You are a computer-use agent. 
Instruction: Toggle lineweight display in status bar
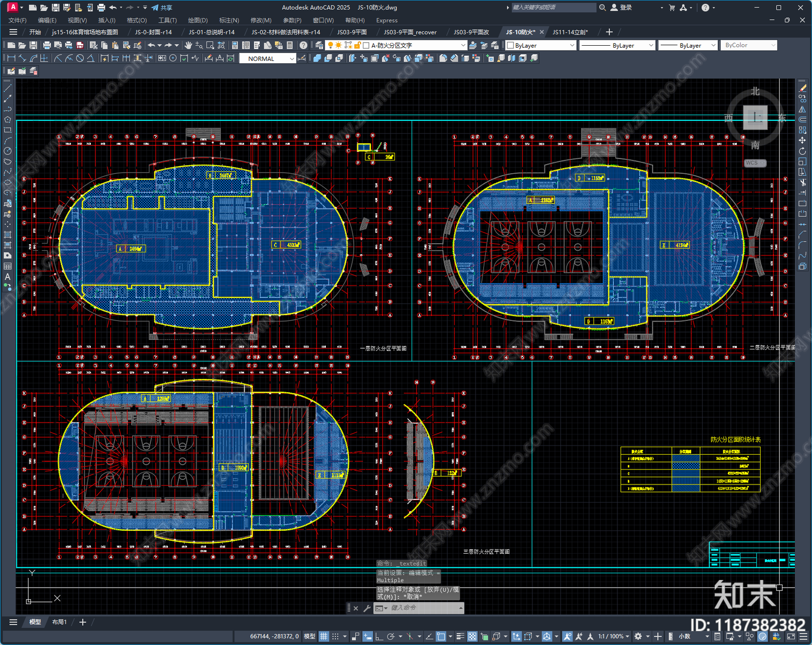coord(460,636)
